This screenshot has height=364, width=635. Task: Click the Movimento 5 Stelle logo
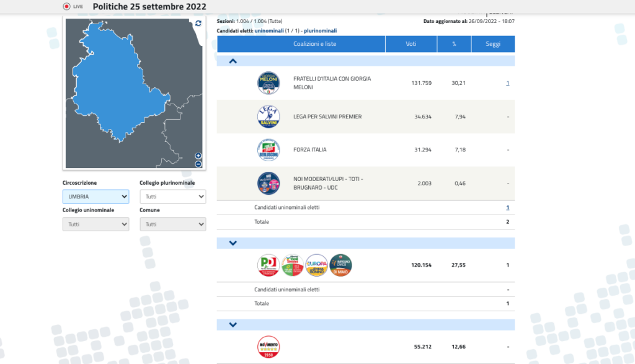click(x=269, y=347)
